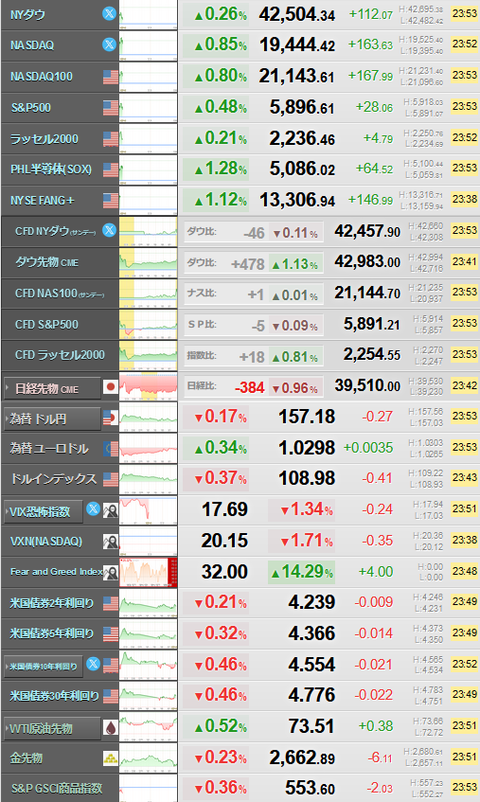Open the CFD ラッセル2000 link
The width and height of the screenshot is (480, 802).
59,355
